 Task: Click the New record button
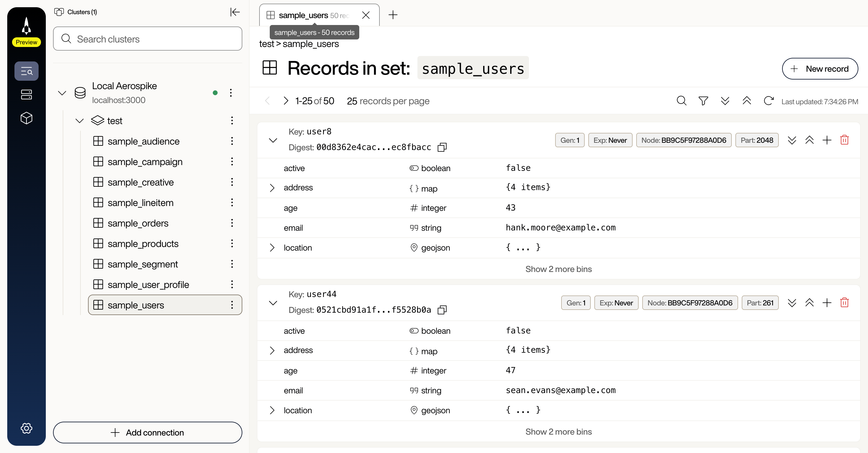(x=820, y=69)
